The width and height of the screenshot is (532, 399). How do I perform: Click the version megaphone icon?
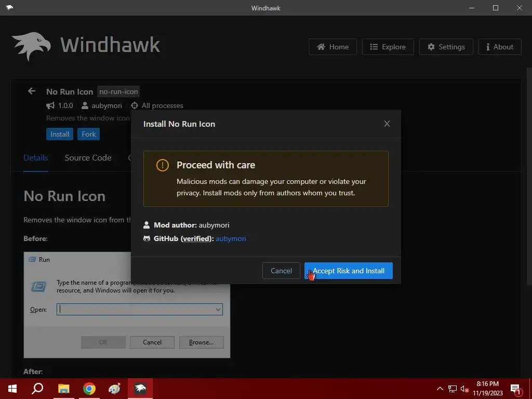tap(50, 105)
